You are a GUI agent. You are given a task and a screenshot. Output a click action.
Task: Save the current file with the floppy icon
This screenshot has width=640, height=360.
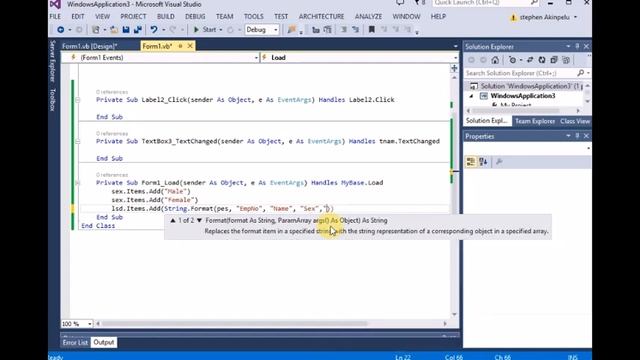coord(126,29)
